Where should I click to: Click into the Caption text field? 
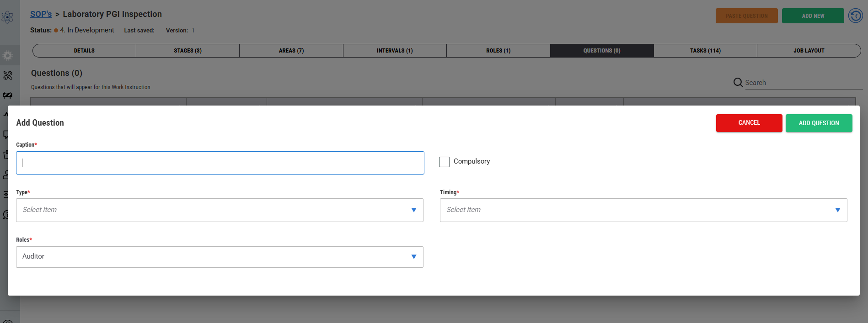(x=220, y=163)
